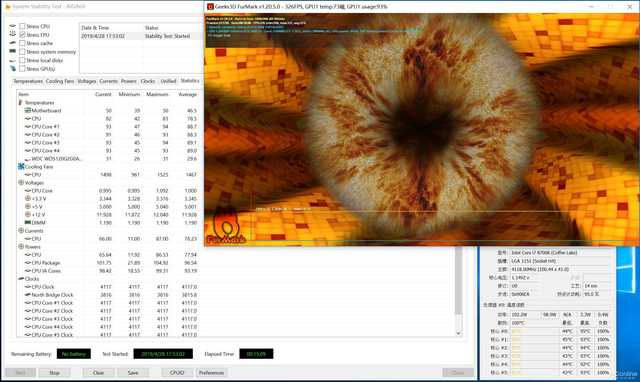Uncheck the Stress FPU checkbox

pos(22,35)
